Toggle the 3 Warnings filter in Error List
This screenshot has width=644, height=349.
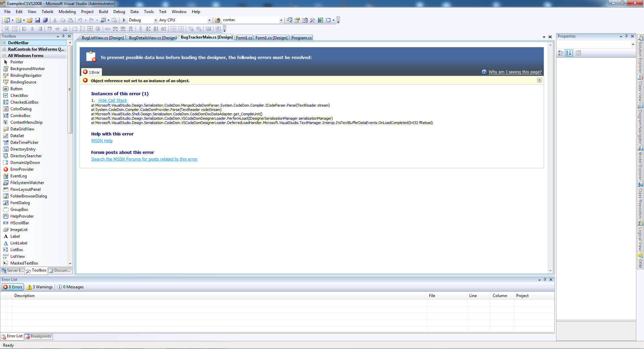pos(40,287)
